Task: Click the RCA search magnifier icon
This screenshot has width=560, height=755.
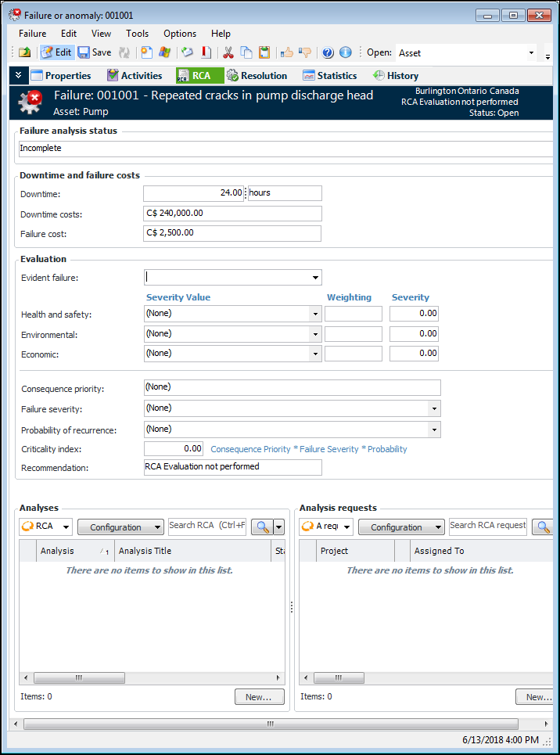Action: click(x=260, y=527)
